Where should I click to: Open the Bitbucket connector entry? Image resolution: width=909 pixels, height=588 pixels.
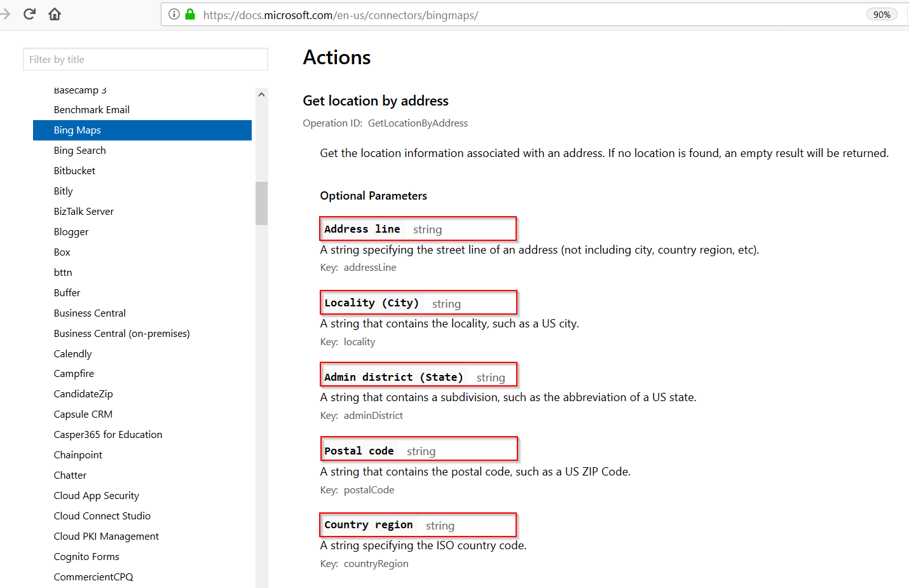(x=74, y=170)
